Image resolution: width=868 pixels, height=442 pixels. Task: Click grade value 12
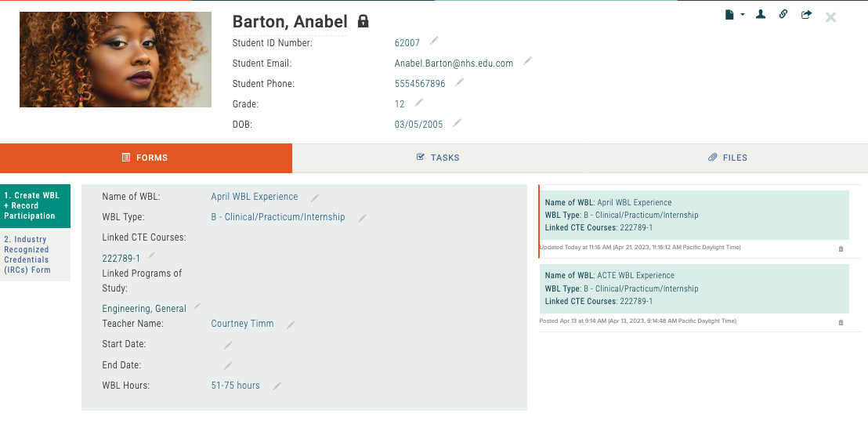(400, 104)
